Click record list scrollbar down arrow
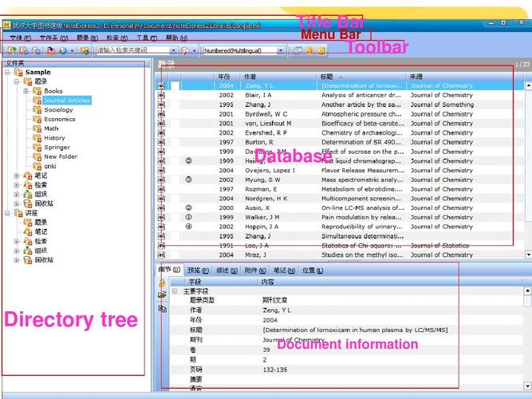 [x=528, y=255]
